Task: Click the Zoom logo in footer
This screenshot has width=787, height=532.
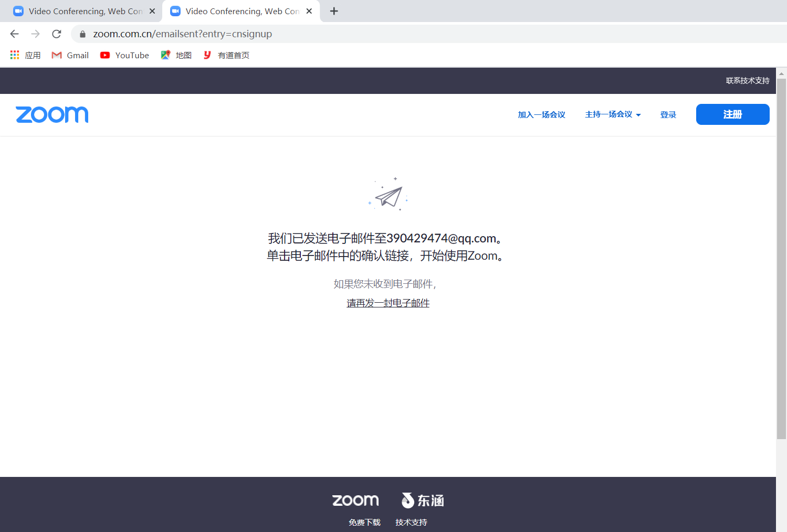Action: pyautogui.click(x=355, y=501)
